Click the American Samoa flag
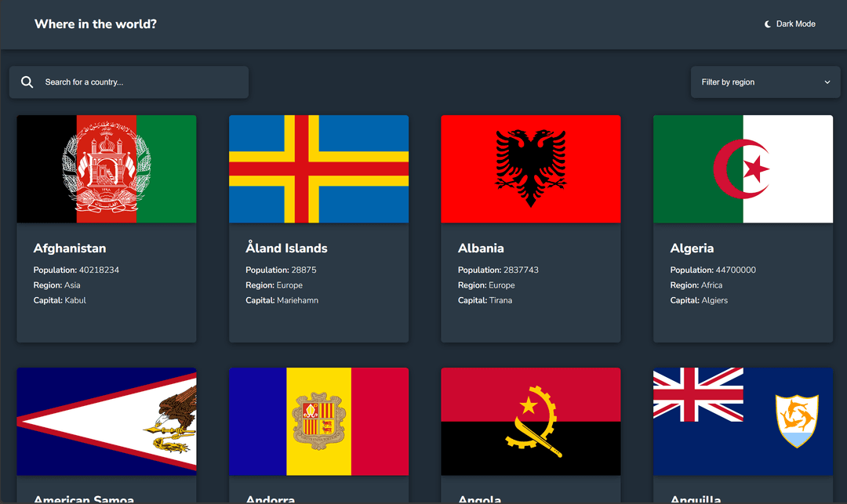Image resolution: width=847 pixels, height=504 pixels. [x=107, y=422]
